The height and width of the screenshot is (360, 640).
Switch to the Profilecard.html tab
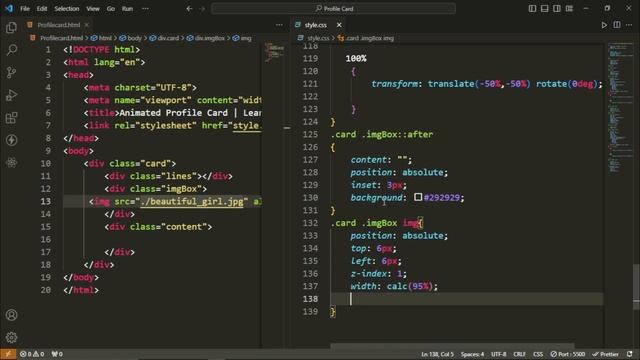pyautogui.click(x=58, y=25)
